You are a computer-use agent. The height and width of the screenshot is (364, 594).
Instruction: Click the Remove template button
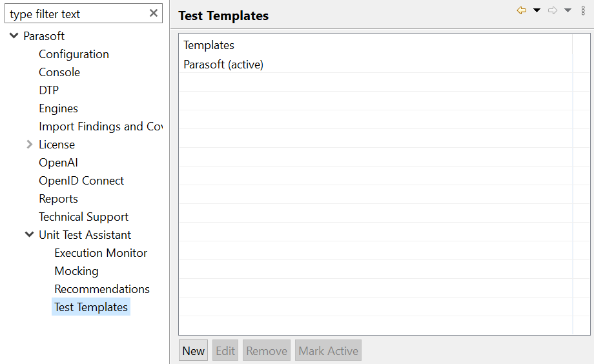pos(266,350)
